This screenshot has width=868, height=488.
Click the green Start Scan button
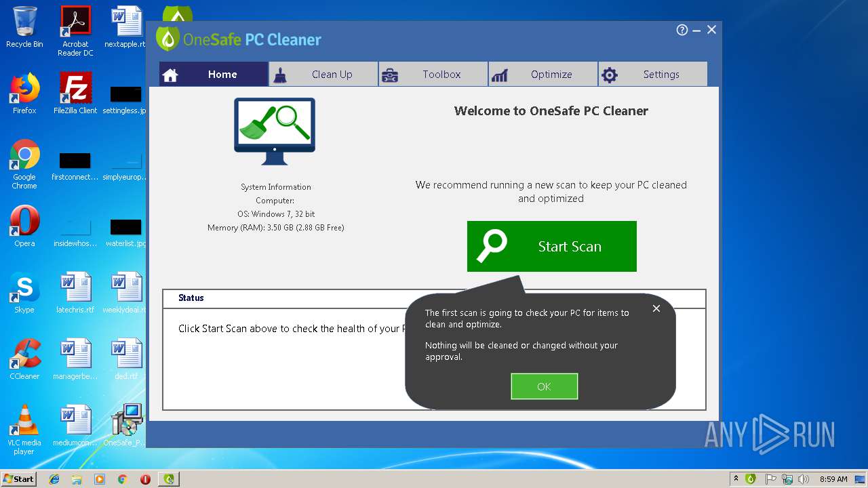551,246
